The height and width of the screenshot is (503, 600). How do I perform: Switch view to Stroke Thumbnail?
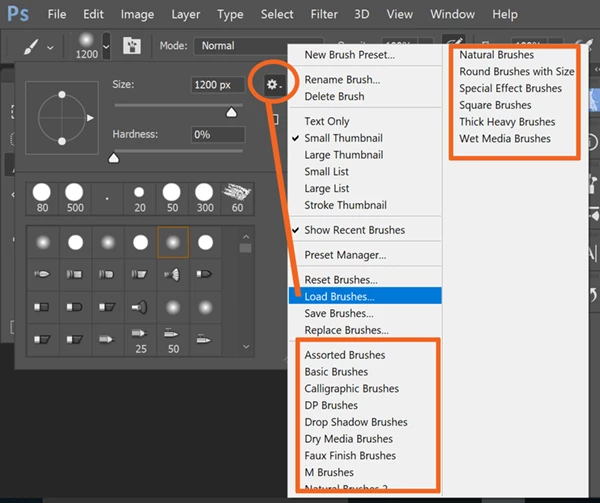tap(365, 205)
